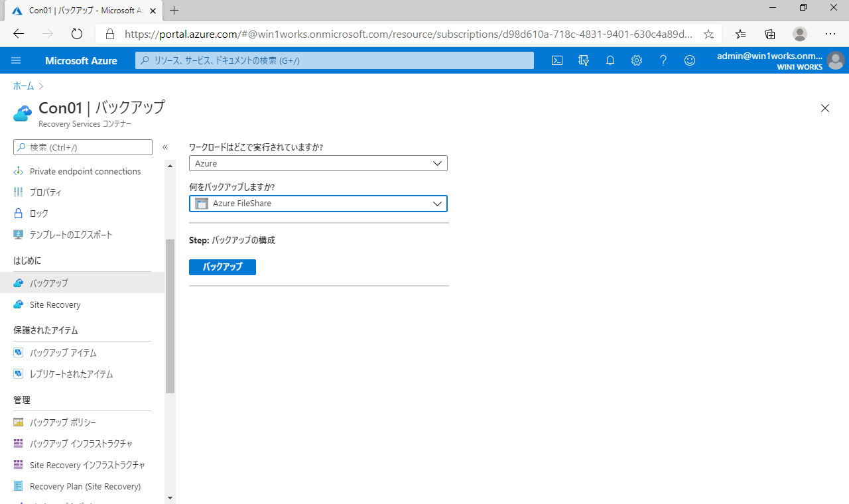Click the sidebar vertical scrollbar thumb

point(170,316)
